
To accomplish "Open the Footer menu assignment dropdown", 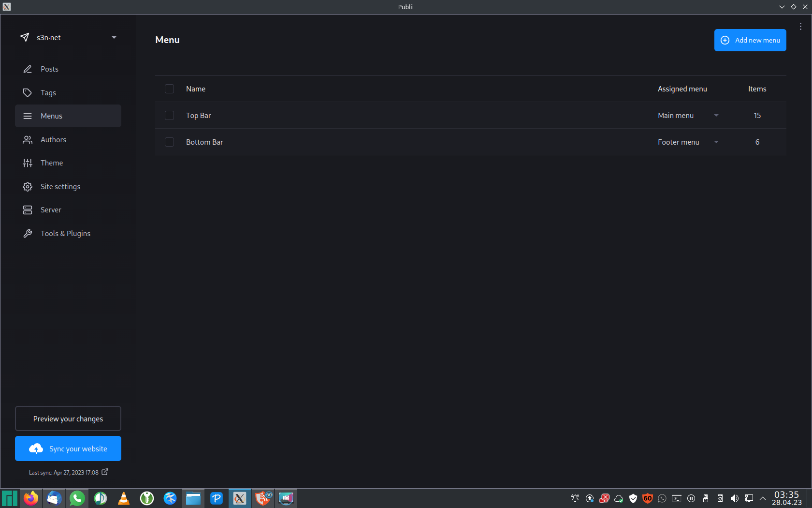I will [716, 142].
